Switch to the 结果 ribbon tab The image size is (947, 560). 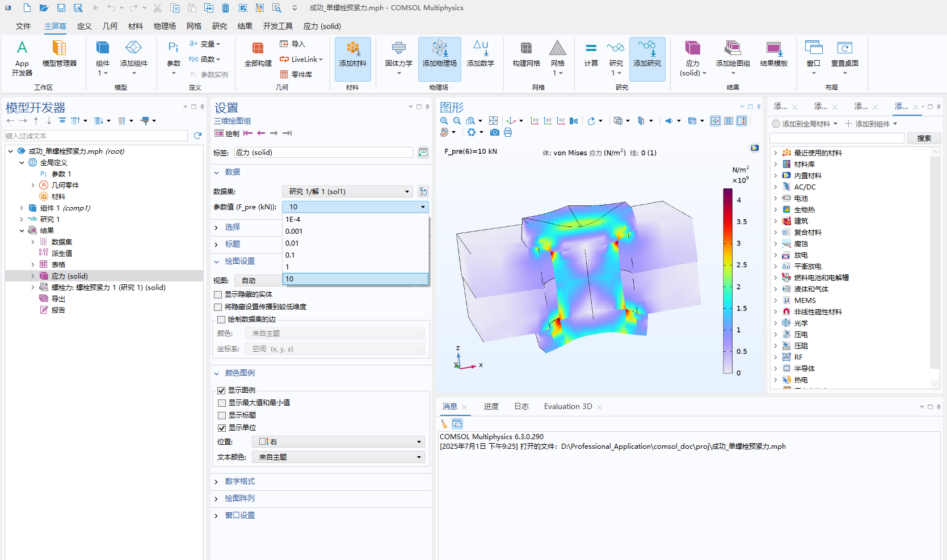tap(245, 26)
